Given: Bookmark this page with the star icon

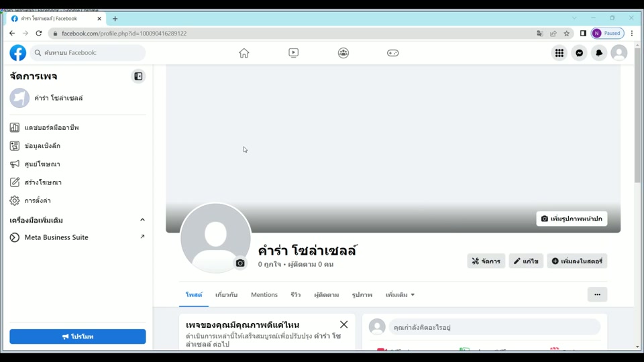Looking at the screenshot, I should 567,34.
